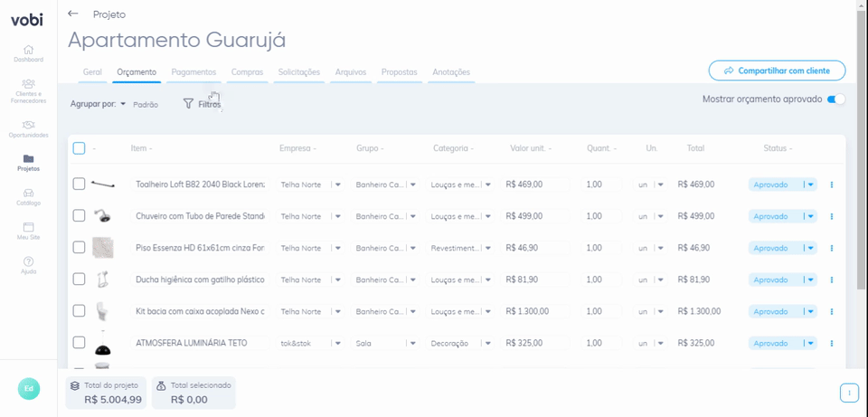
Task: Click the Ed user avatar
Action: click(29, 389)
